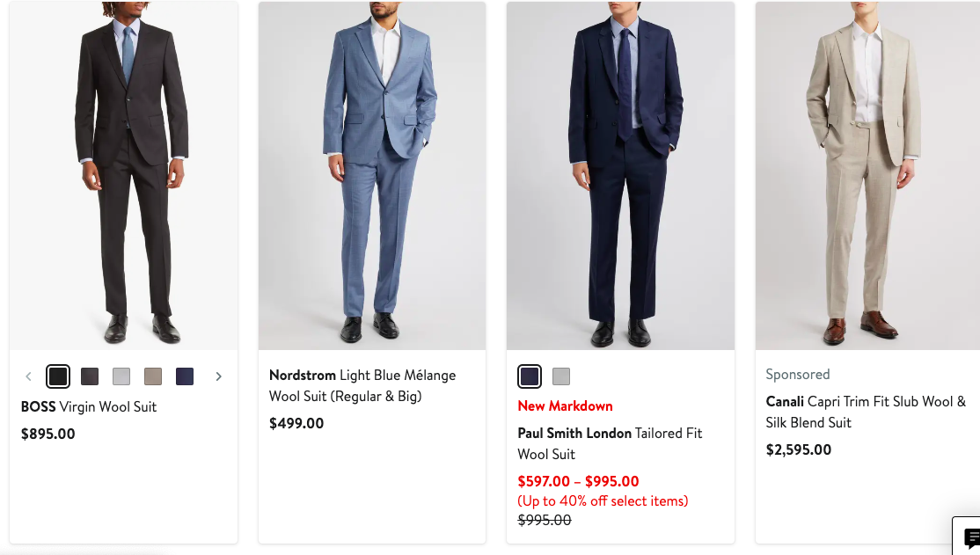Open the chat icon in the corner
The height and width of the screenshot is (555, 980).
pos(969,537)
